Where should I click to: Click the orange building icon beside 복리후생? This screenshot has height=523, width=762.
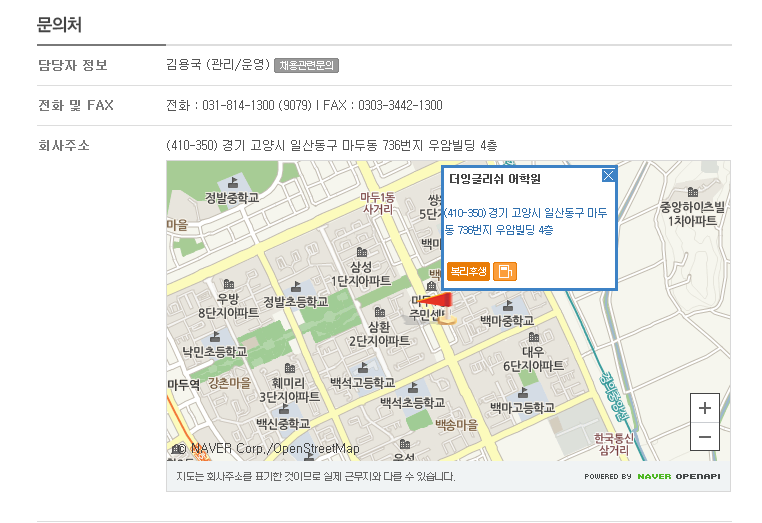[505, 271]
